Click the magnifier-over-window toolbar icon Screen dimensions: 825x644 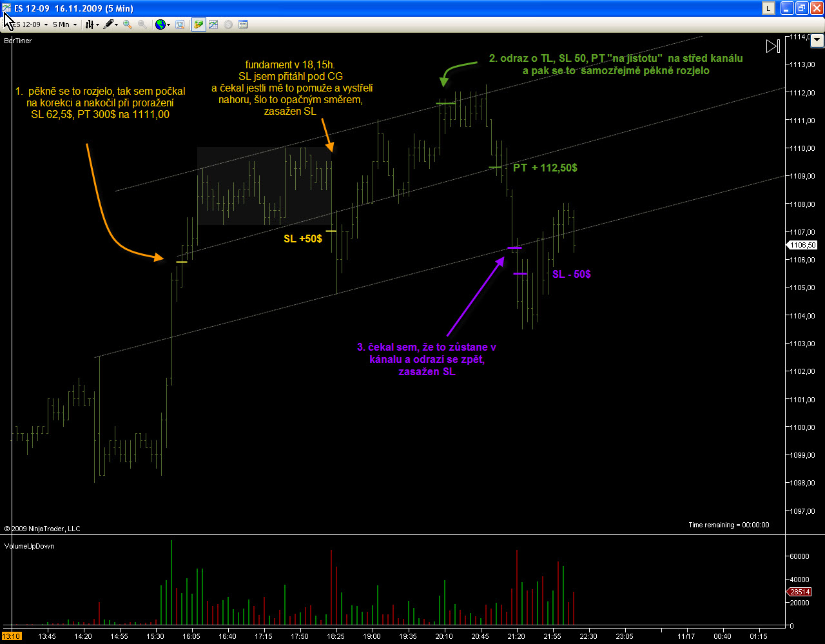pyautogui.click(x=180, y=24)
